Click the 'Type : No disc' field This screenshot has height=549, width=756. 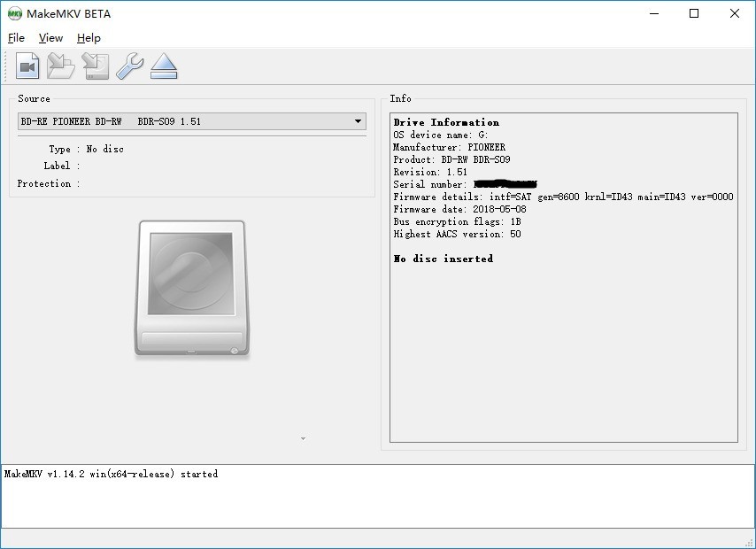click(86, 149)
